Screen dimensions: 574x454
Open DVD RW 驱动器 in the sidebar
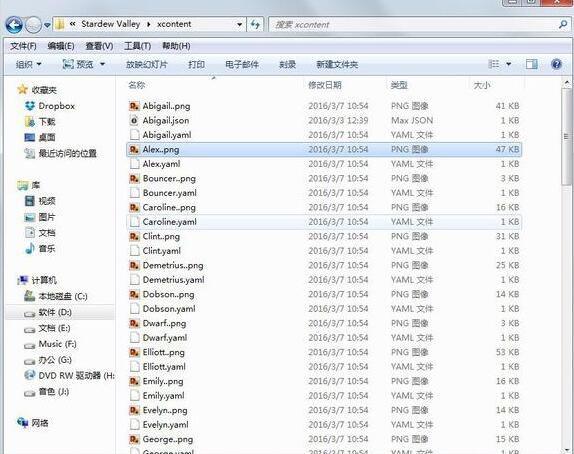69,375
